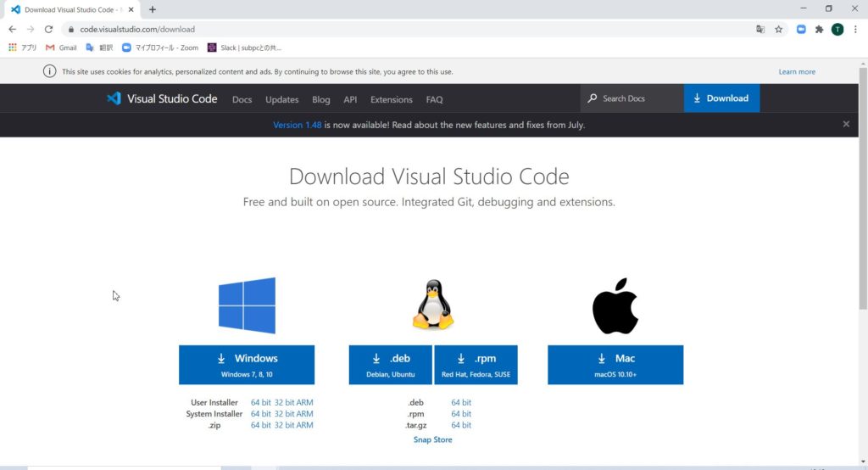Image resolution: width=868 pixels, height=470 pixels.
Task: Open the Blog menu item
Action: 321,100
